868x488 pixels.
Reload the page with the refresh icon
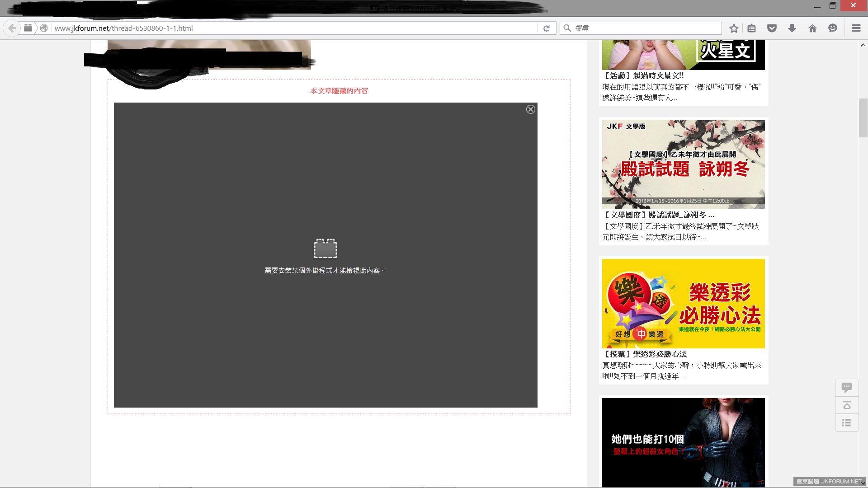(x=546, y=28)
